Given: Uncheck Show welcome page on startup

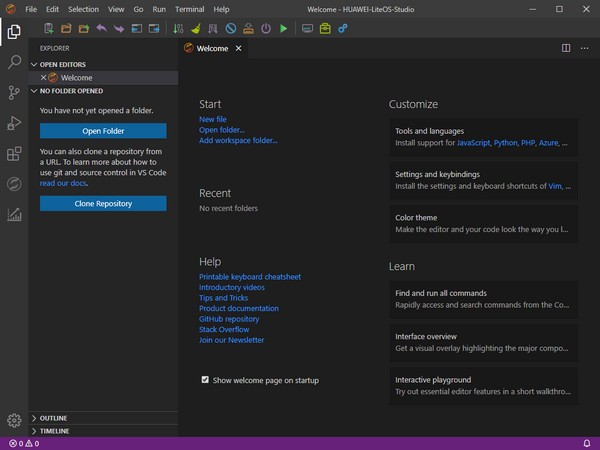Looking at the screenshot, I should tap(205, 380).
